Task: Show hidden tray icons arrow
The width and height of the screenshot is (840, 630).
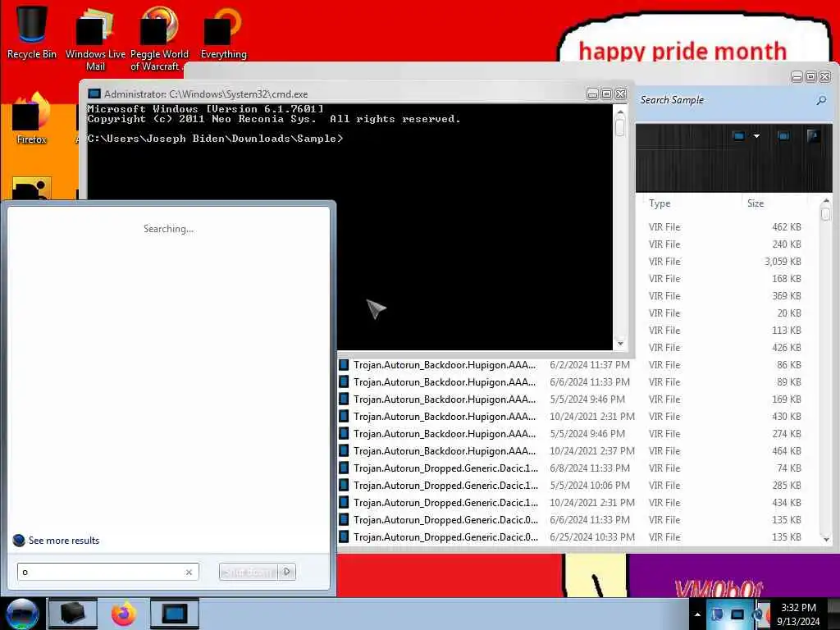Action: pyautogui.click(x=697, y=614)
